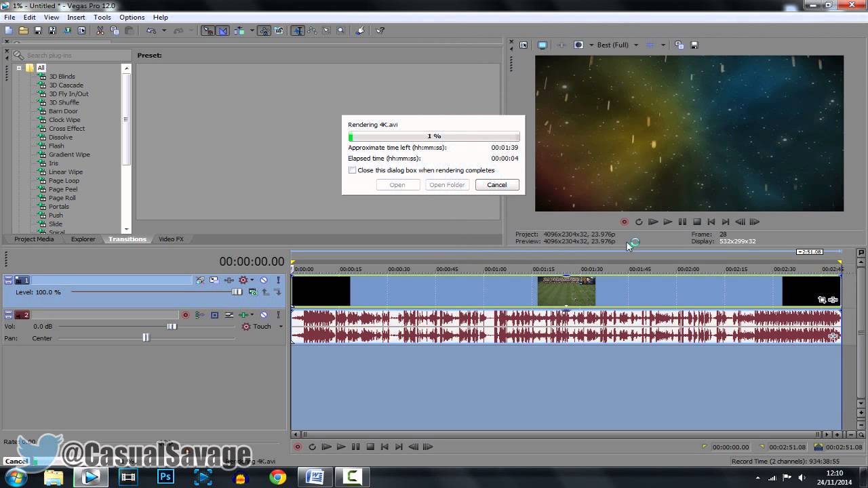
Task: Click the Cut scissors icon
Action: 100,30
